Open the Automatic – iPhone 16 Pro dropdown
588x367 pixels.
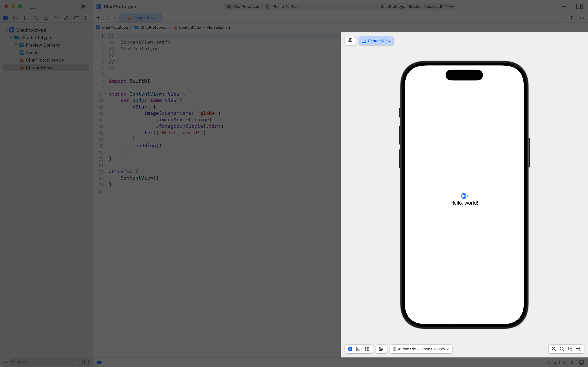pyautogui.click(x=421, y=349)
